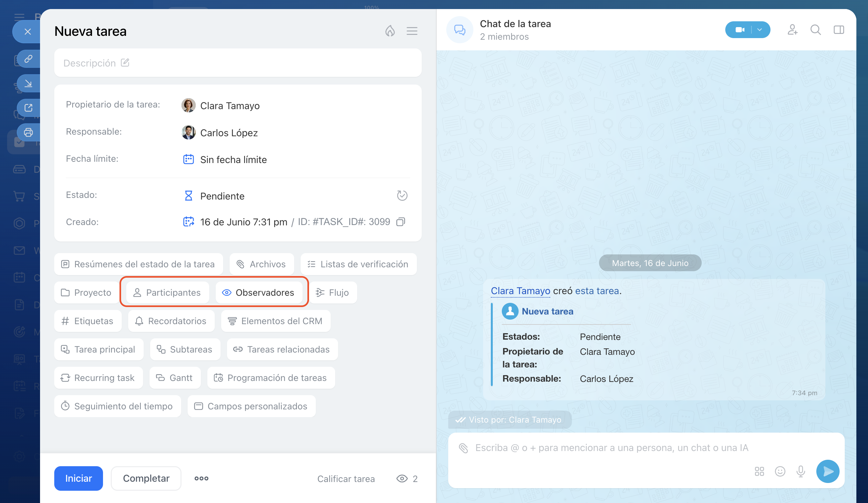Open the task hamburger menu icon
The width and height of the screenshot is (868, 503).
412,31
